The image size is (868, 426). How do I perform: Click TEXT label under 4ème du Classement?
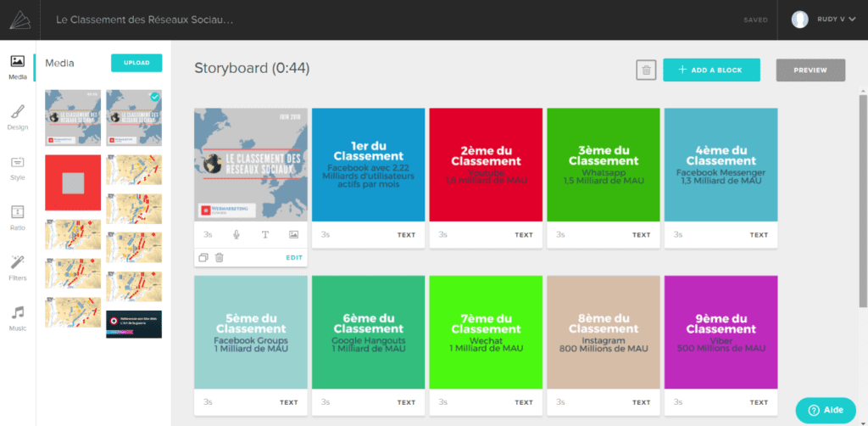759,235
